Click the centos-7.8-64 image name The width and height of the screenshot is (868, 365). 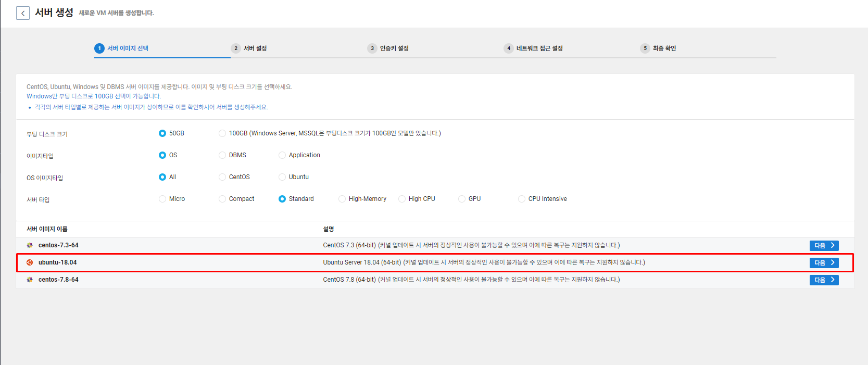(58, 280)
